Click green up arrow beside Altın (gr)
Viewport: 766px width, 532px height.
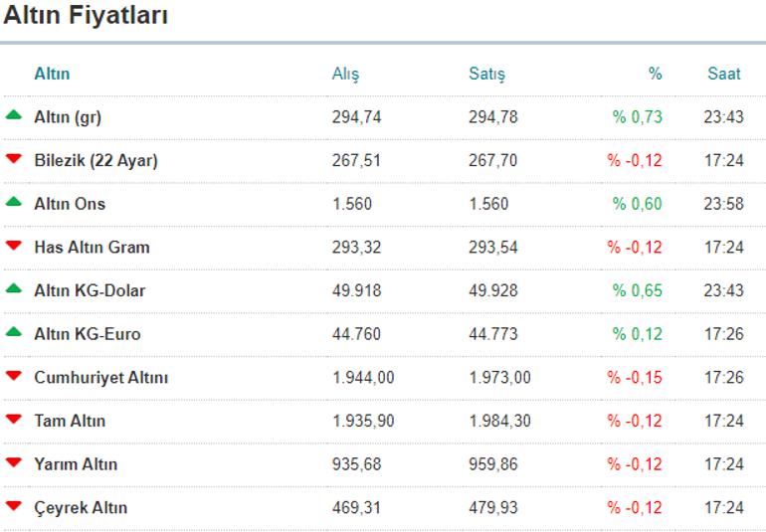13,115
